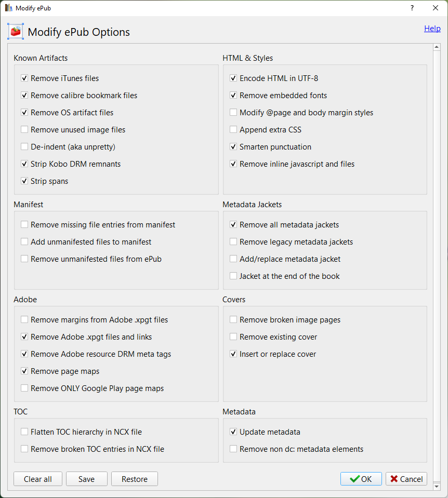This screenshot has width=448, height=498.
Task: Click the calibre books icon in title bar
Action: point(8,8)
